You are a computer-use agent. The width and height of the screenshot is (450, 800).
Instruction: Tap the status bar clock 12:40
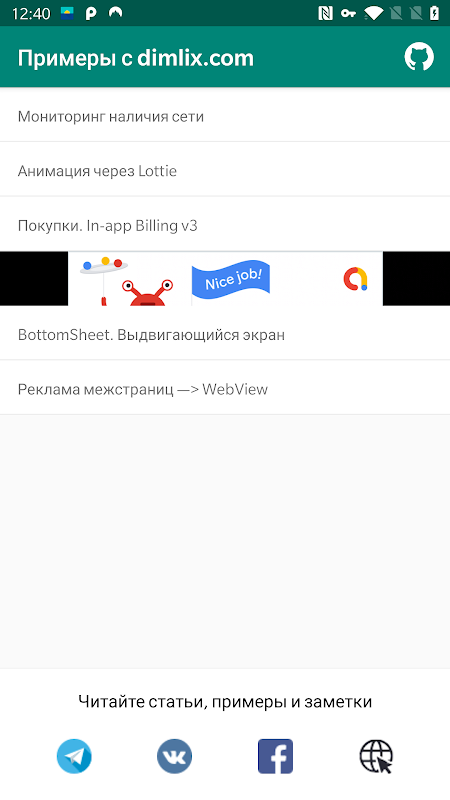coord(31,14)
